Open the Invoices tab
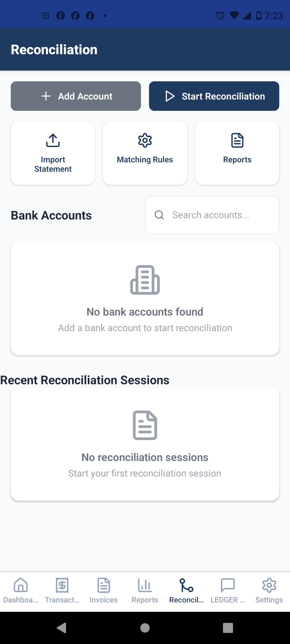The width and height of the screenshot is (290, 644). (104, 590)
